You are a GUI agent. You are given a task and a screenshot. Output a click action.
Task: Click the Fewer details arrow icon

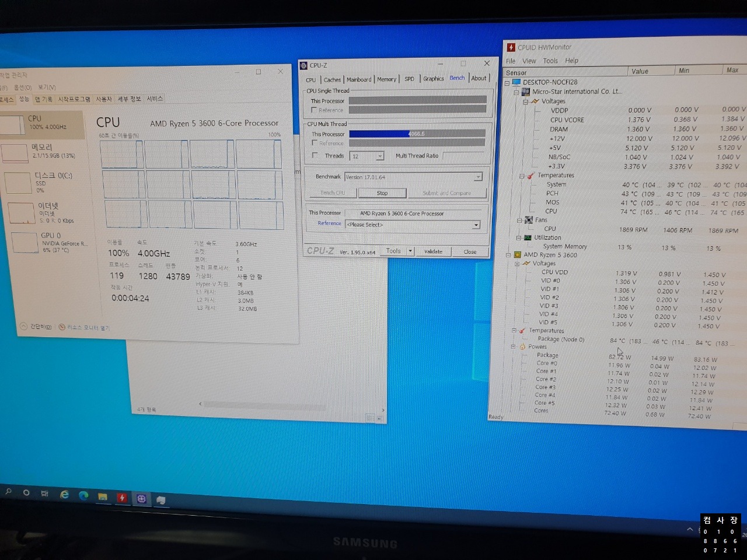click(23, 326)
